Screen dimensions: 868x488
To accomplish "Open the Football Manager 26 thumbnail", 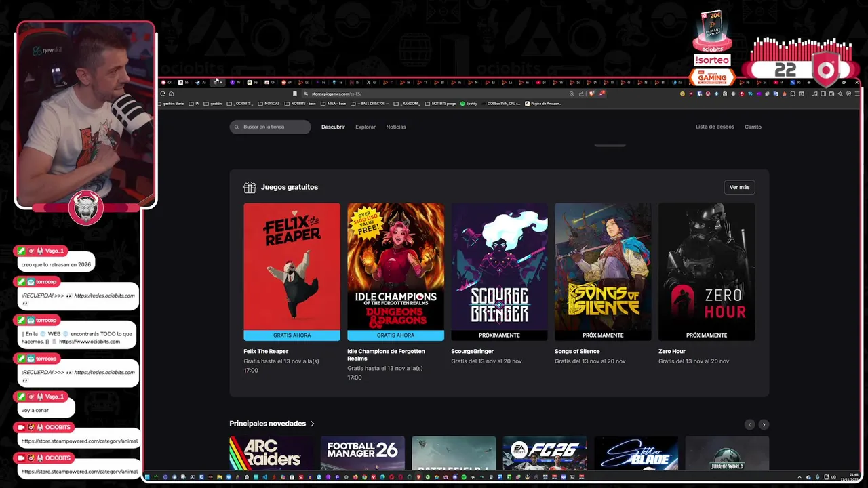I will [363, 453].
